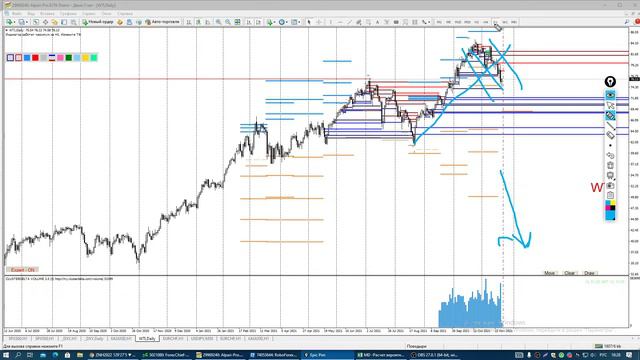
Task: Show the Market Watch panel icon
Action: coord(36,22)
